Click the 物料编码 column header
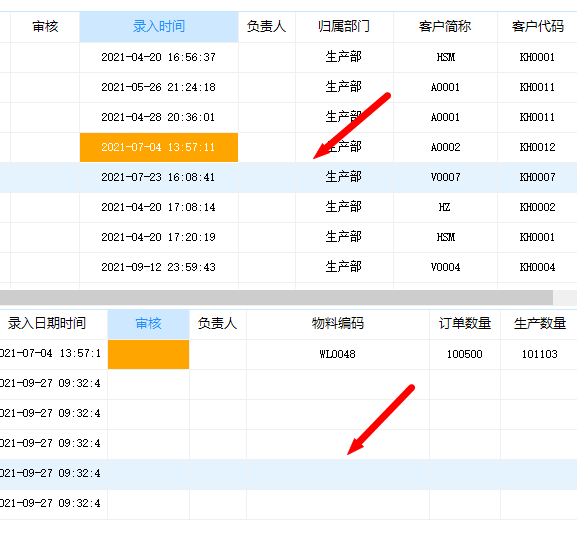The height and width of the screenshot is (549, 577). click(338, 324)
